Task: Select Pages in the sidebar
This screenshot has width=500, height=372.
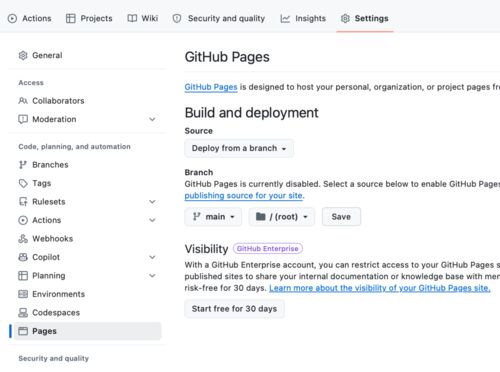Action: click(87, 331)
